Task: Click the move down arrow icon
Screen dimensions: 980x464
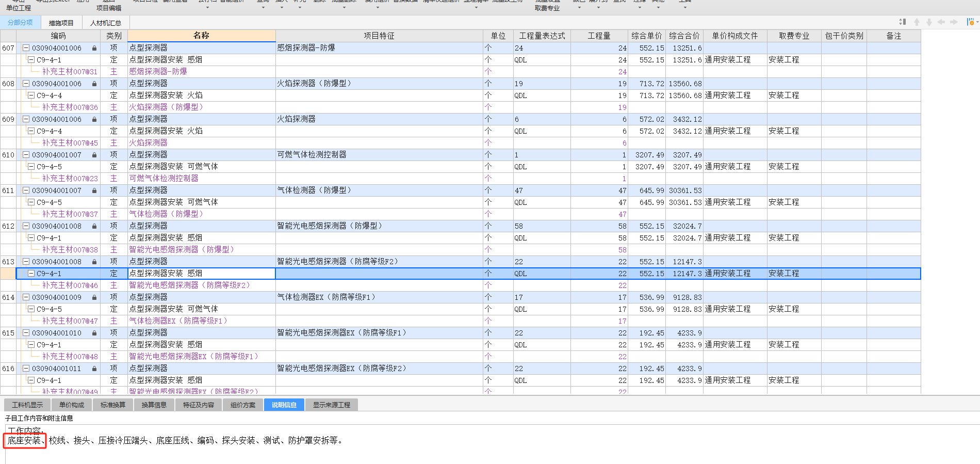Action: click(929, 22)
